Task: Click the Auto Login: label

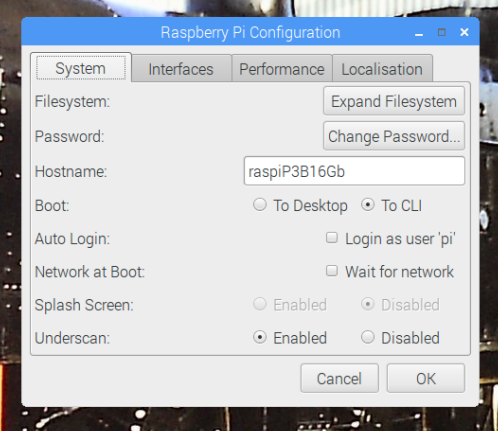Action: 72,239
